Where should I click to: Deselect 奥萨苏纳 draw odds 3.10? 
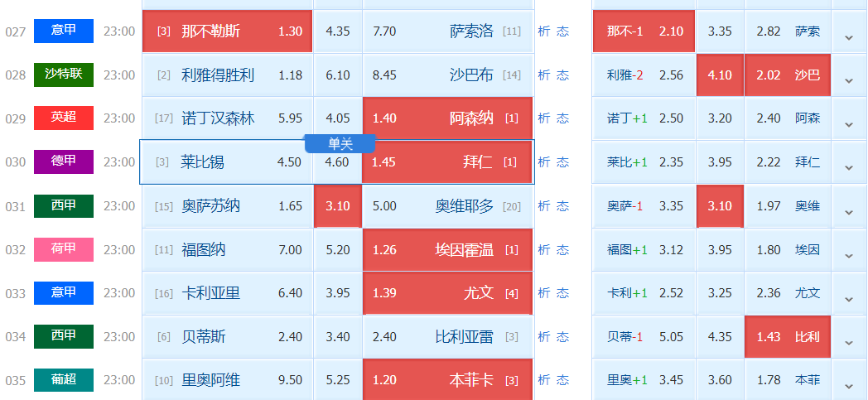click(x=338, y=206)
